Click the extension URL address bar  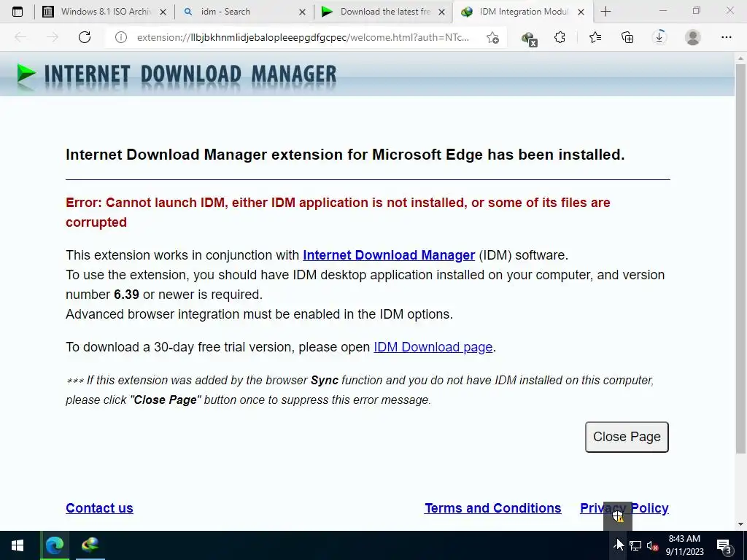click(x=303, y=37)
